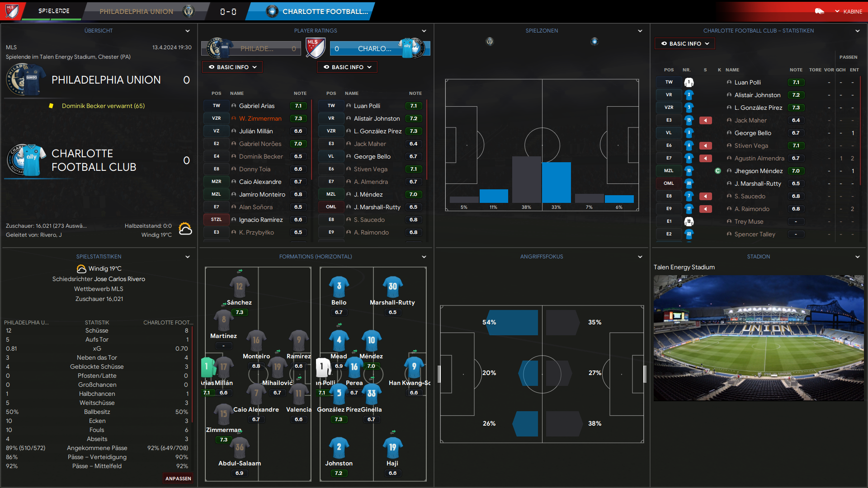Click the MLS logo in top bar
The image size is (868, 488).
click(12, 11)
